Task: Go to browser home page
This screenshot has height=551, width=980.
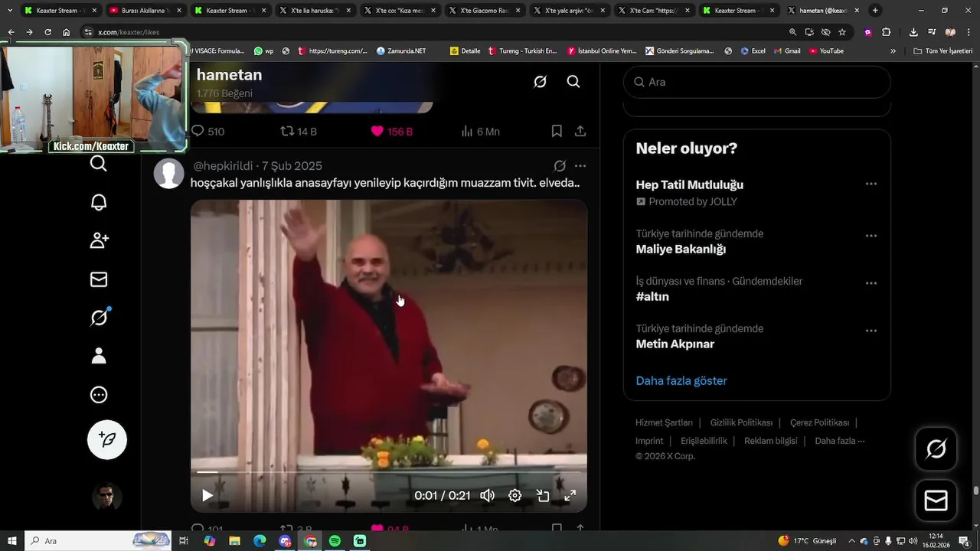Action: (66, 32)
